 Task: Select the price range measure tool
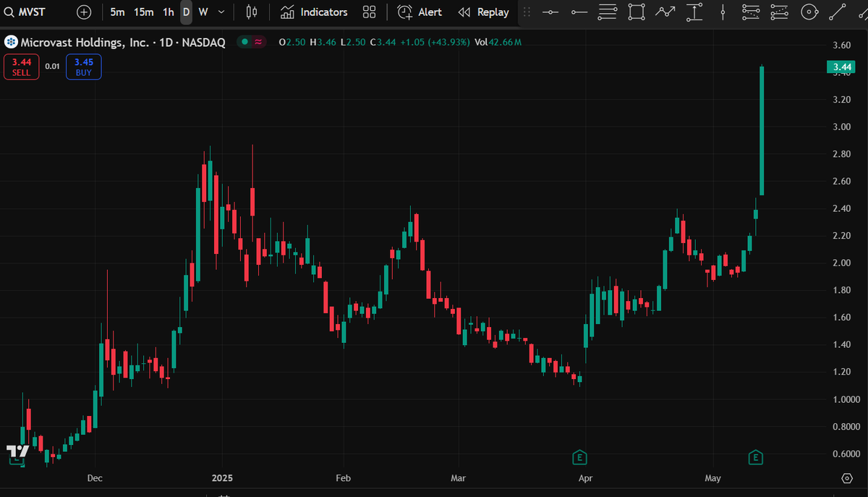pos(694,12)
